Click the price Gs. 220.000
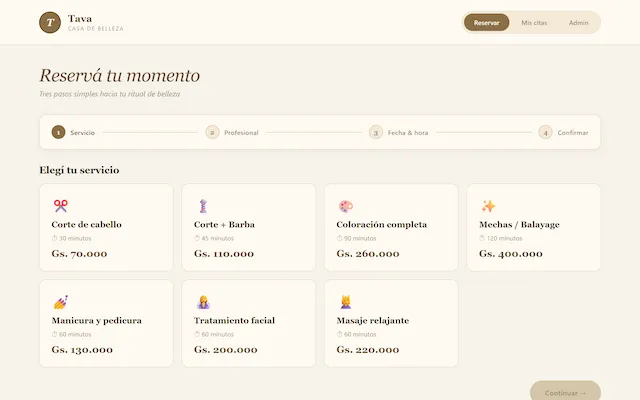 (x=368, y=349)
